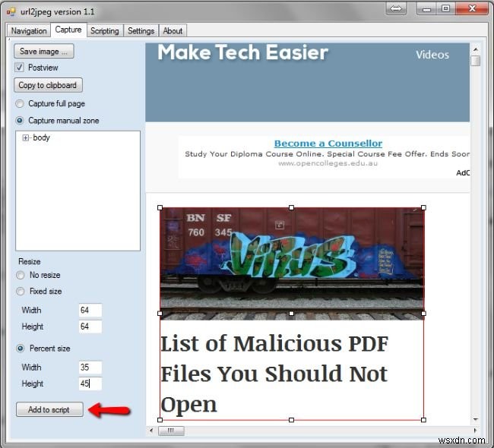Click the www.opencolleges.edu.au ad text
This screenshot has width=494, height=448.
click(328, 163)
